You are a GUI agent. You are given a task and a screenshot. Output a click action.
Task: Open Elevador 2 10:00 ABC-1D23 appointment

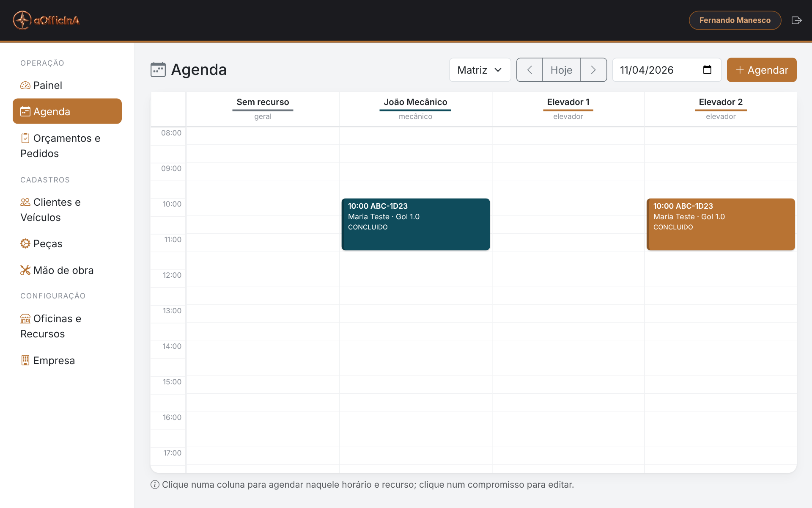coord(721,224)
